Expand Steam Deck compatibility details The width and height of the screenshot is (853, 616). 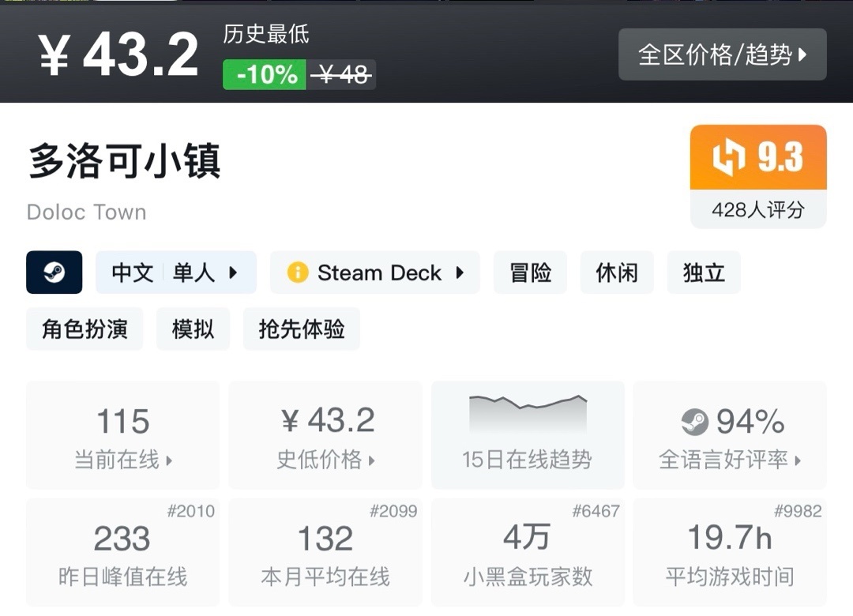pyautogui.click(x=375, y=273)
